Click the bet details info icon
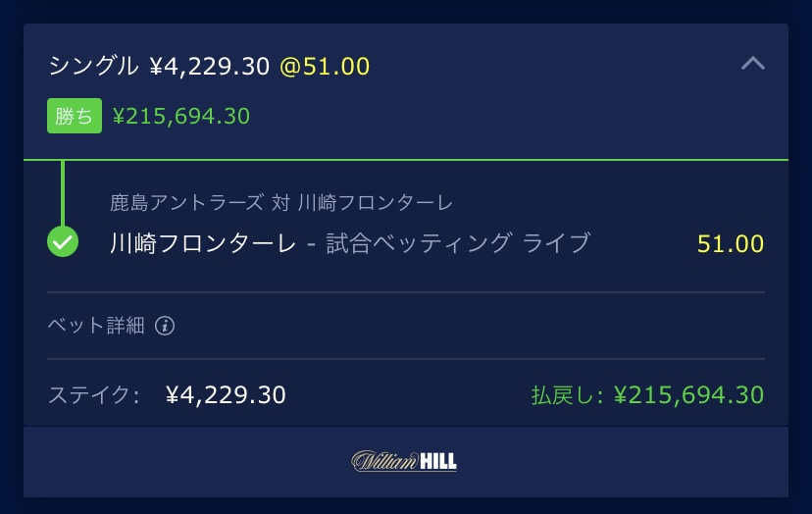The width and height of the screenshot is (812, 514). point(165,326)
